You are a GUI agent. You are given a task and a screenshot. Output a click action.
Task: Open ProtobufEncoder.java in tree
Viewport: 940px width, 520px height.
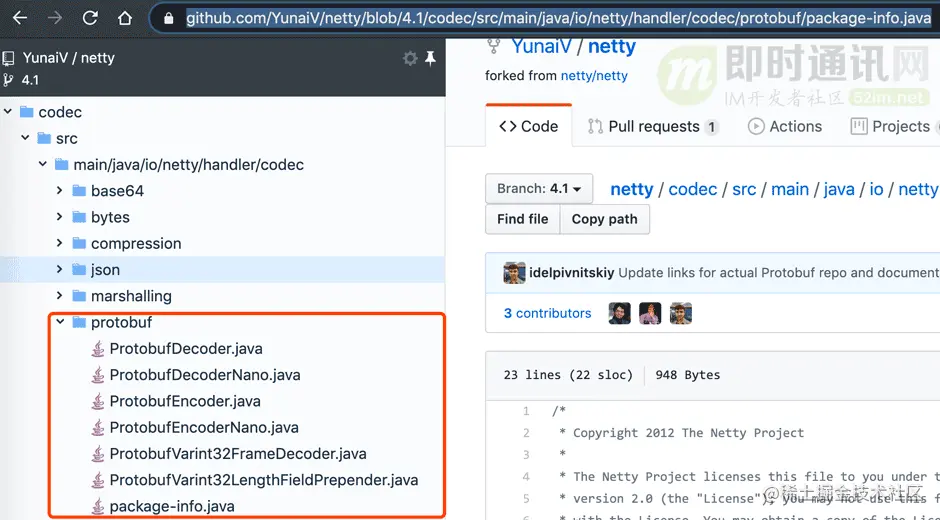[185, 401]
